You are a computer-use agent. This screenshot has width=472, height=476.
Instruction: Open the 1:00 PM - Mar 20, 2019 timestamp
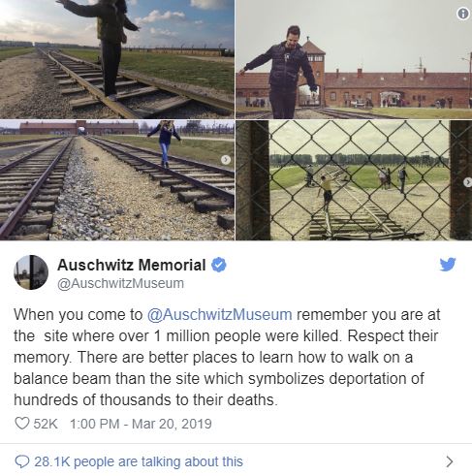pyautogui.click(x=141, y=424)
